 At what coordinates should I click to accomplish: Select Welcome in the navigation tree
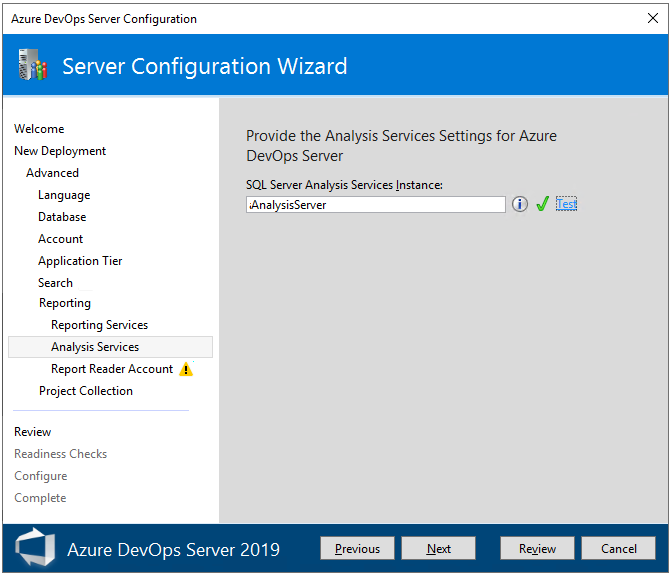[39, 129]
